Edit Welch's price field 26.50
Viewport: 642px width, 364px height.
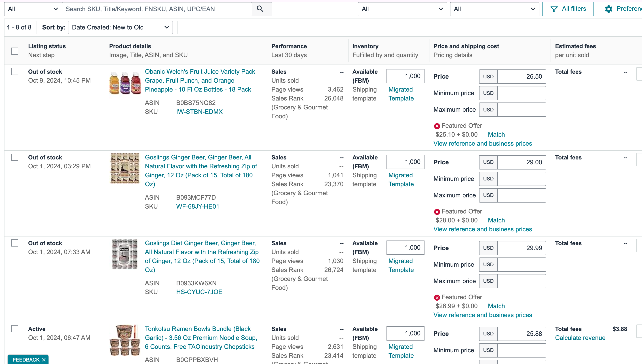522,77
